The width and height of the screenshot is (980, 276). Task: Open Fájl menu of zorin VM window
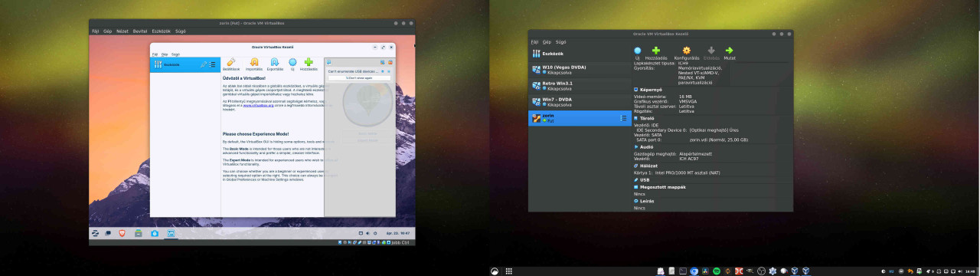pos(96,31)
